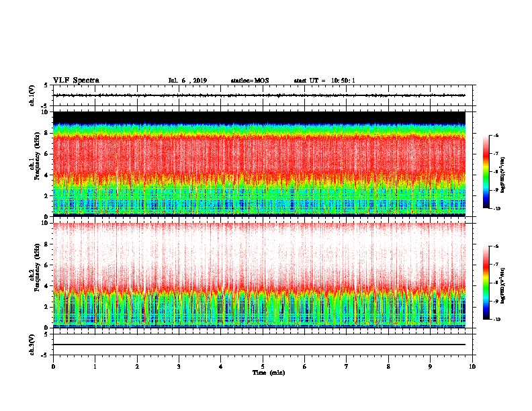The image size is (532, 411).
Task: Click the flat ch.3 voltage trace line
Action: click(x=259, y=345)
